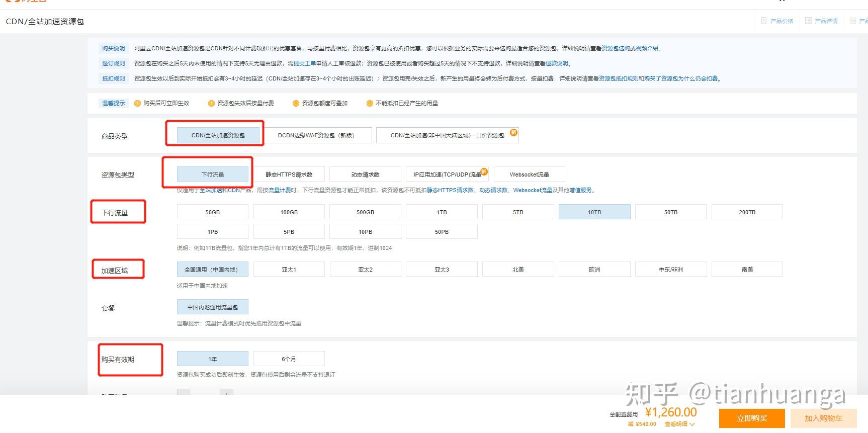868x433 pixels.
Task: Select 南美 acceleration region
Action: tap(747, 270)
